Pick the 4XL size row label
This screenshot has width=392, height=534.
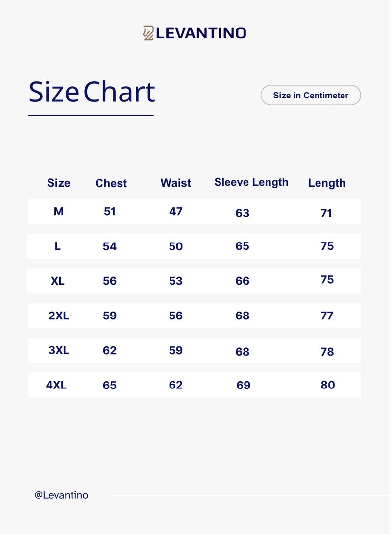tap(56, 385)
